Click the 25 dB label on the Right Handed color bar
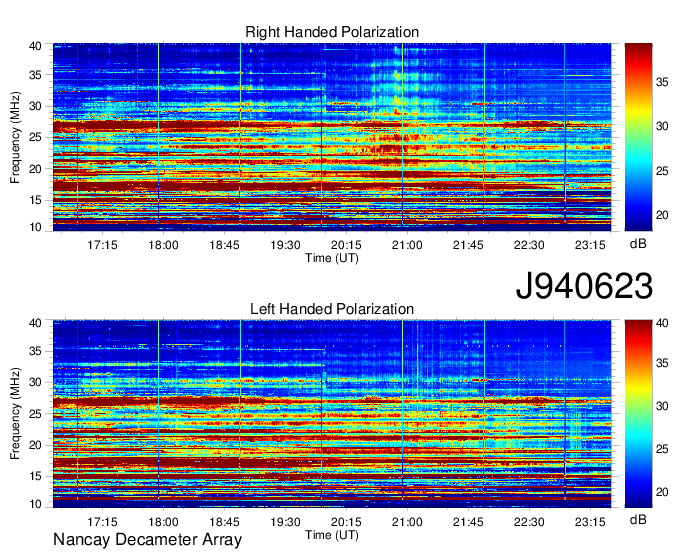680x552 pixels. (662, 171)
